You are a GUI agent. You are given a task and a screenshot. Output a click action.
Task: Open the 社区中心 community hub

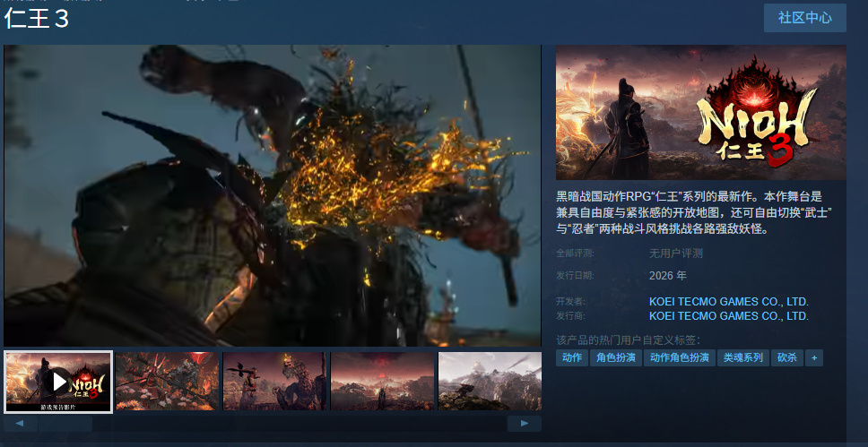point(805,18)
